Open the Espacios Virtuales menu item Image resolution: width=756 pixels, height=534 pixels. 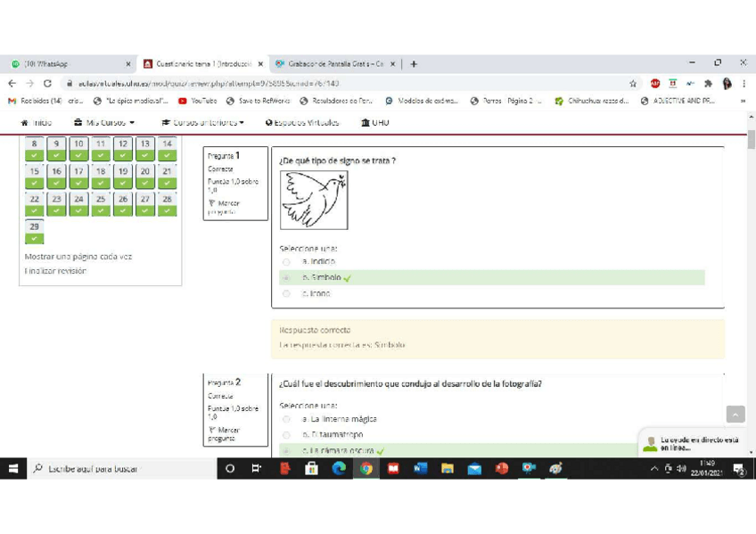(x=302, y=123)
